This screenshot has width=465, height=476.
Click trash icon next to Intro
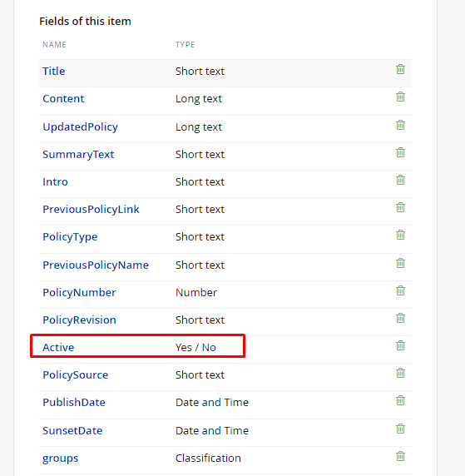400,180
